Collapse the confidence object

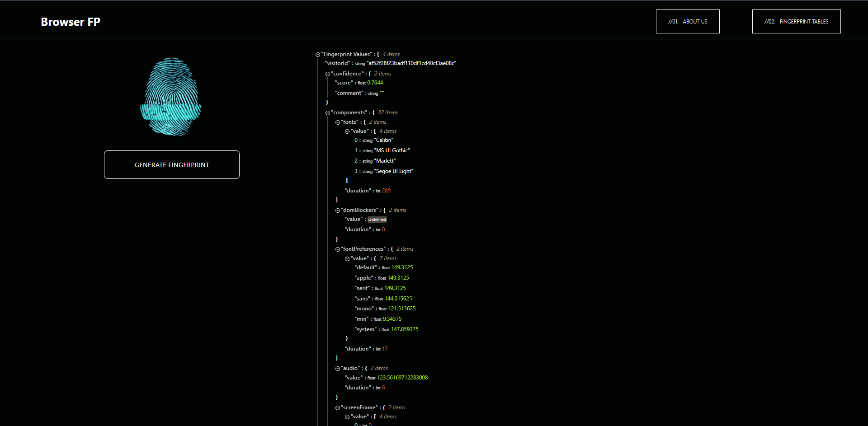pyautogui.click(x=327, y=74)
